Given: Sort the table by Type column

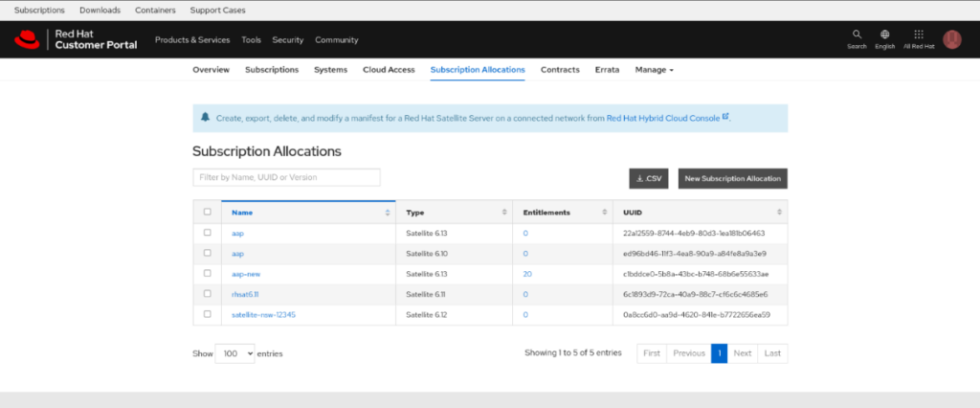Looking at the screenshot, I should (x=455, y=213).
